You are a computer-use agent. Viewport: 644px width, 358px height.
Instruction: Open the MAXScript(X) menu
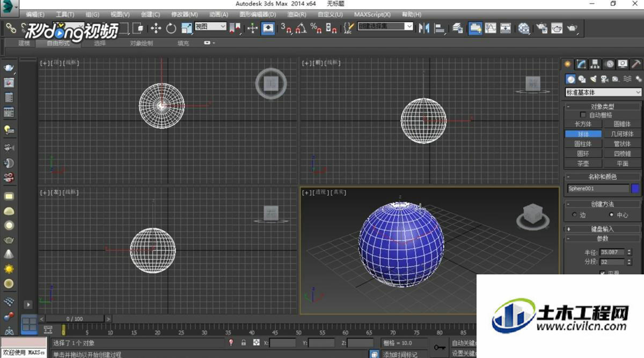click(374, 14)
